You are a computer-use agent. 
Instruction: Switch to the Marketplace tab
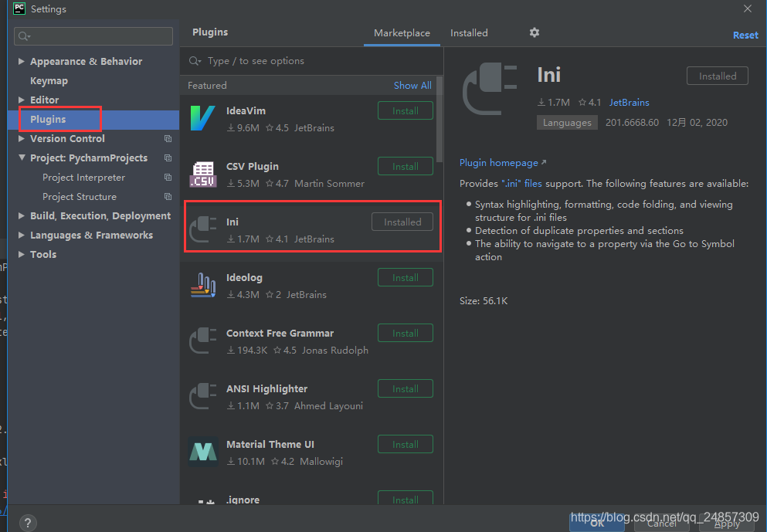point(402,33)
